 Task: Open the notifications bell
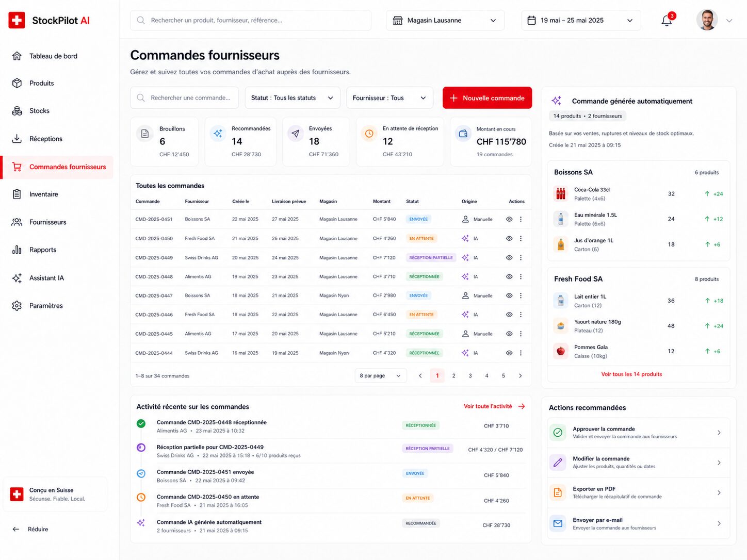tap(667, 21)
